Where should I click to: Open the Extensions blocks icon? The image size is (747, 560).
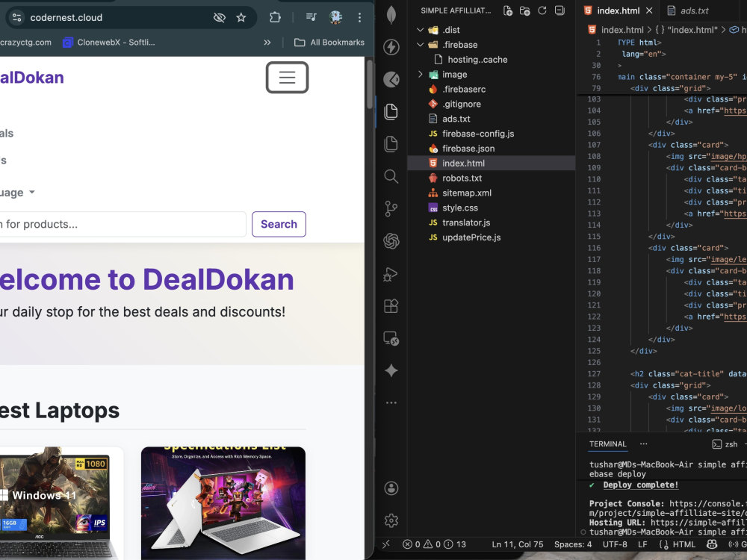point(391,305)
